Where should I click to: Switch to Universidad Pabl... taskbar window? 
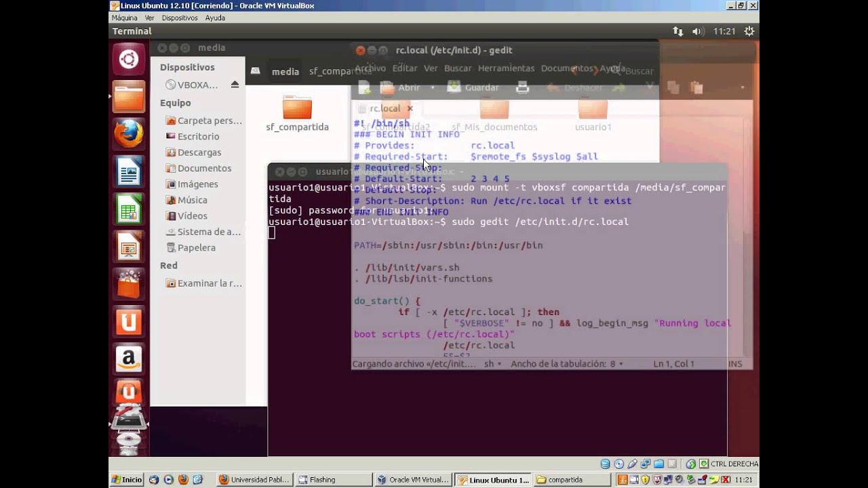tap(255, 480)
